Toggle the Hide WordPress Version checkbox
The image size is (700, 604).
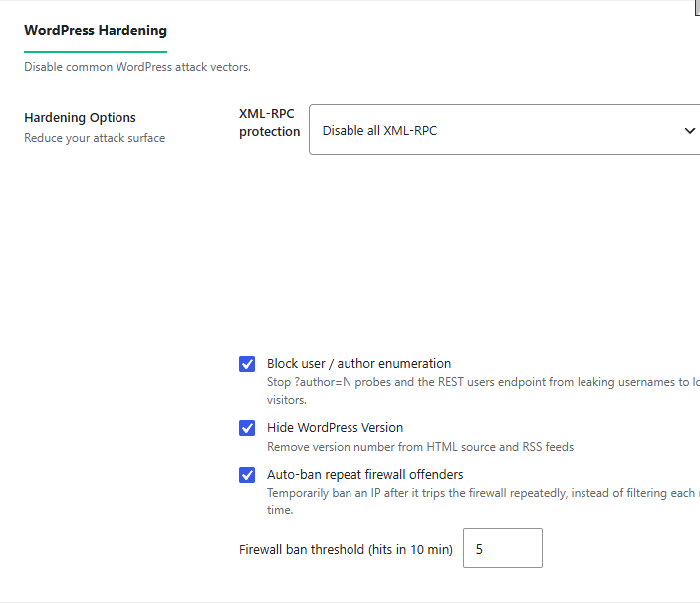[247, 428]
